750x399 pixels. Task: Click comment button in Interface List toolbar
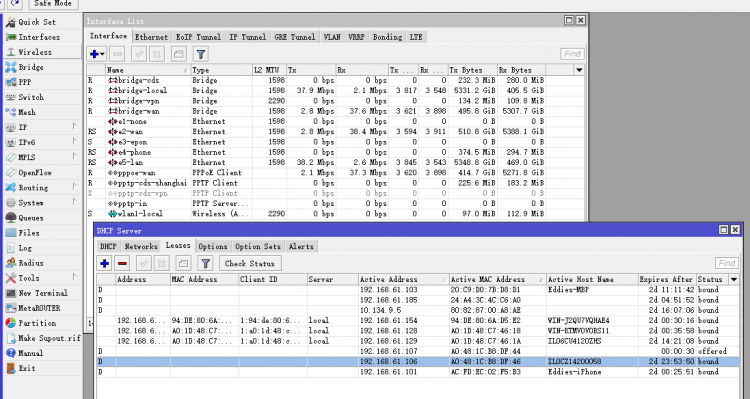pyautogui.click(x=178, y=54)
